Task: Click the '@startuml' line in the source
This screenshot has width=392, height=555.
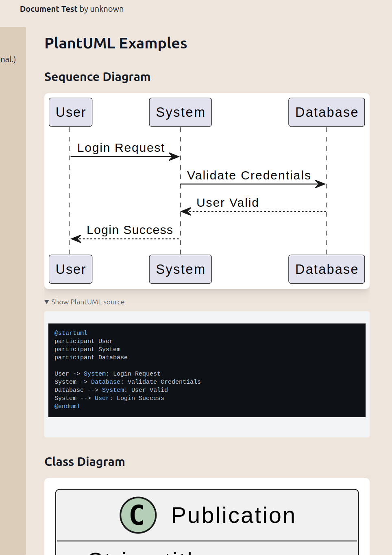Action: [71, 333]
